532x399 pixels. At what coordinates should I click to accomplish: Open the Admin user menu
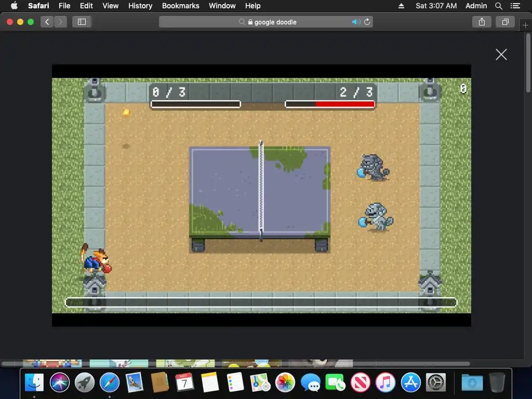476,6
